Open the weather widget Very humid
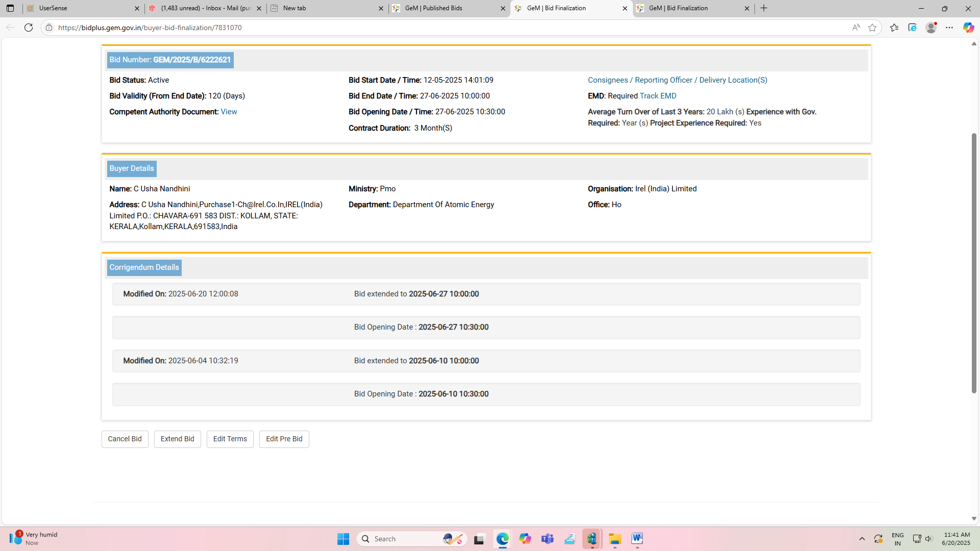Screen dimensions: 980x551 tap(34, 538)
